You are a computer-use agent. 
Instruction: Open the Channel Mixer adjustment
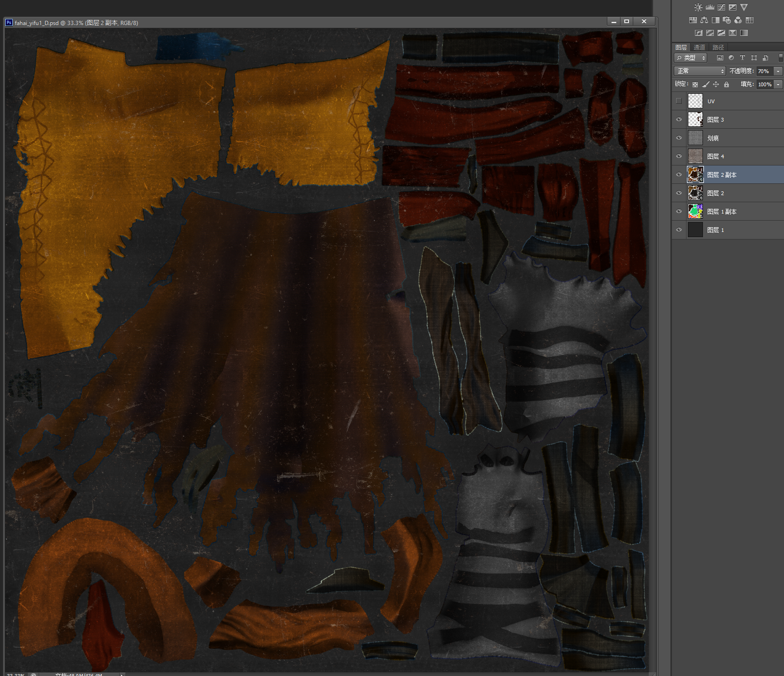tap(738, 20)
